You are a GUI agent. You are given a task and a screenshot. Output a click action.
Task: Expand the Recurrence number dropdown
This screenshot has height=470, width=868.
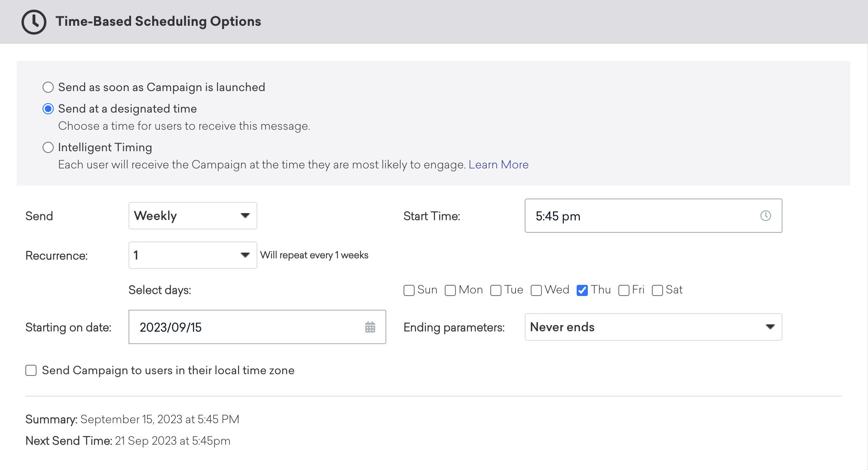click(x=193, y=255)
